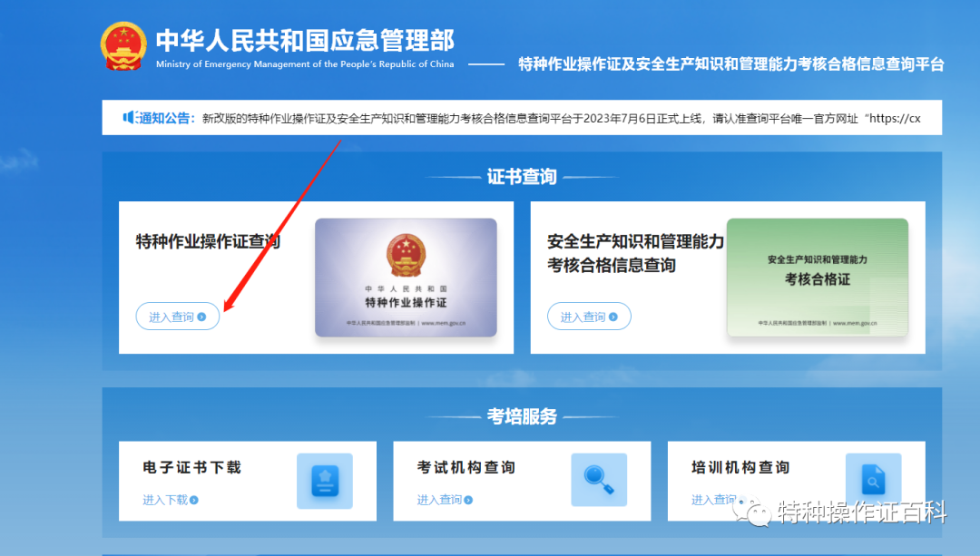Click the 特种作业操作证查询 heading

click(x=208, y=241)
